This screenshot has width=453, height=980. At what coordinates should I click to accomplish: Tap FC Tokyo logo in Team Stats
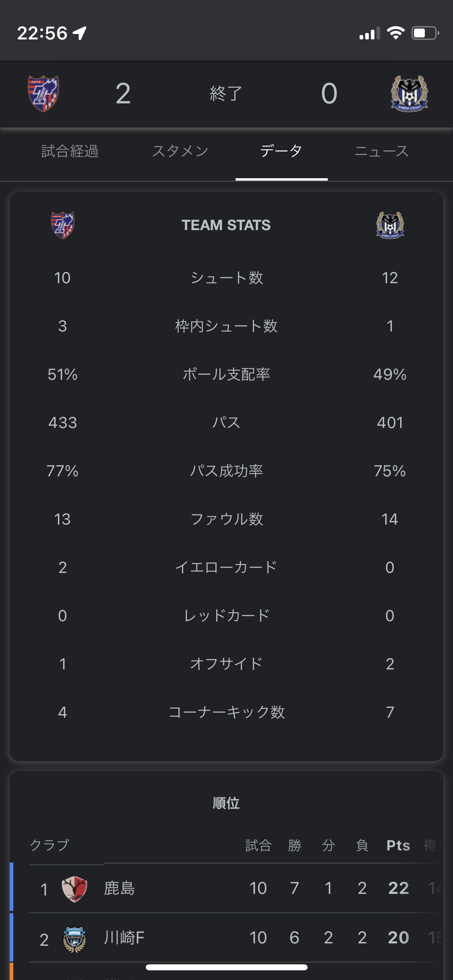click(62, 225)
